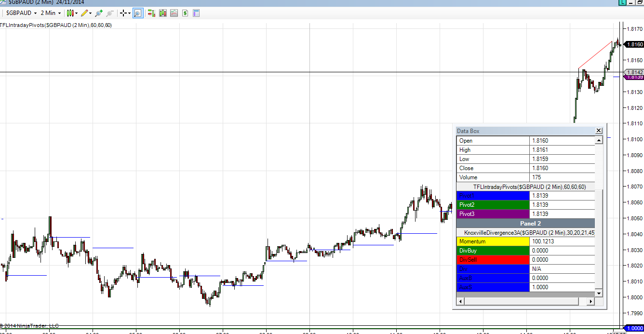Click the red DivSell color cell
Screen dimensions: 644x334
[x=493, y=260]
